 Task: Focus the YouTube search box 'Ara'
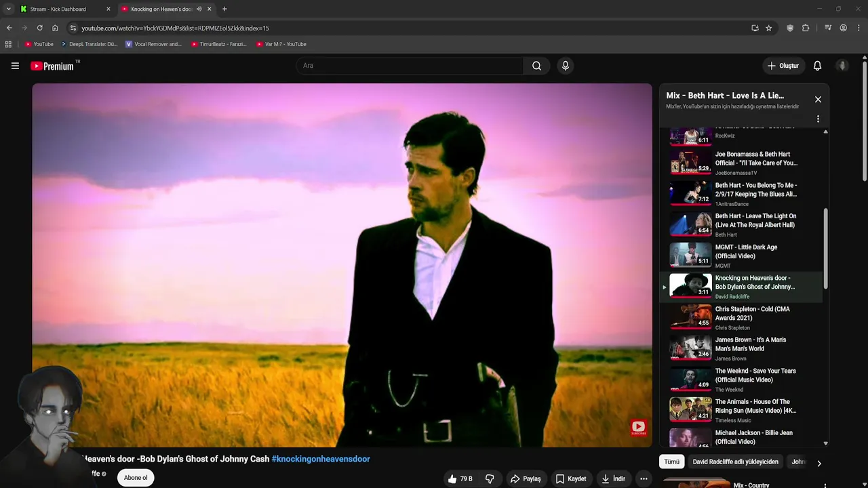tap(410, 66)
